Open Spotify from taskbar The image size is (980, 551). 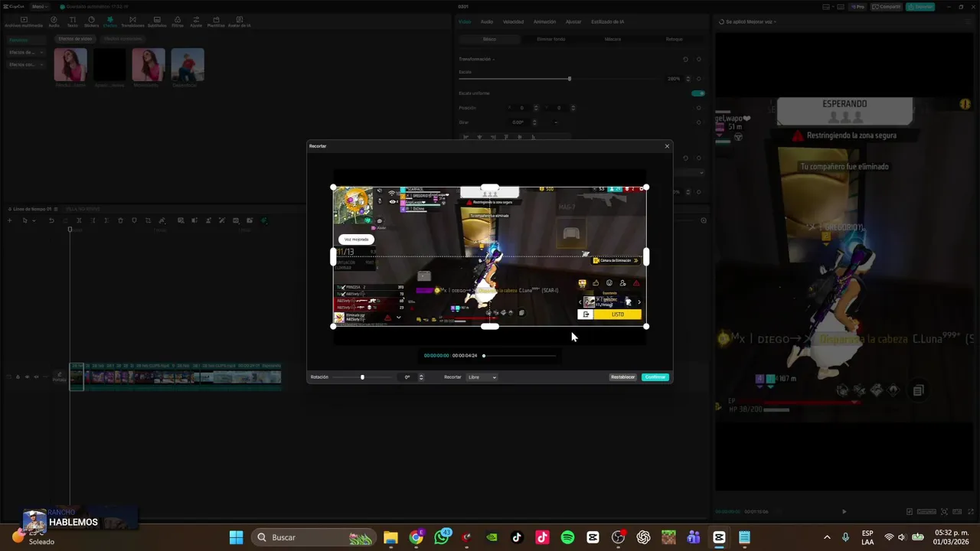pos(567,537)
